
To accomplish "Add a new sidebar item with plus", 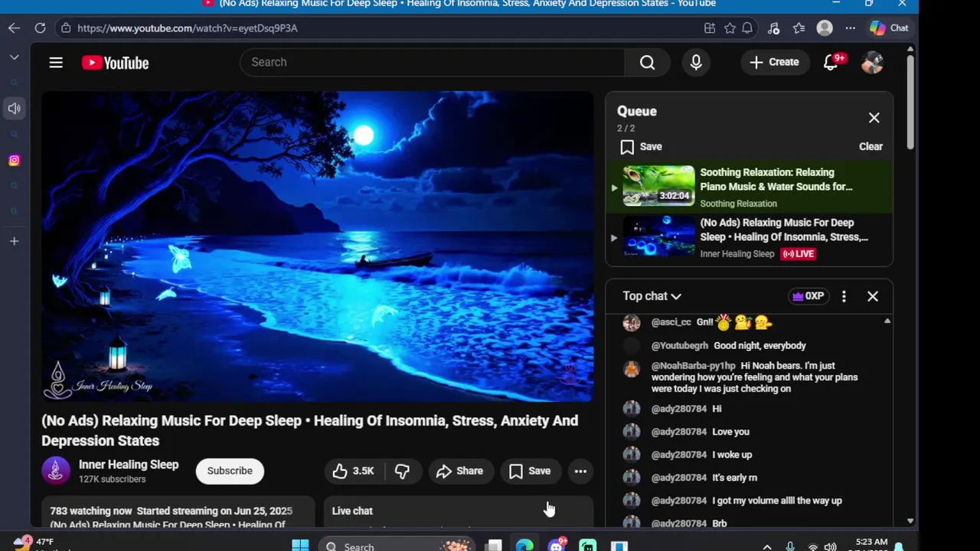I will (x=14, y=241).
